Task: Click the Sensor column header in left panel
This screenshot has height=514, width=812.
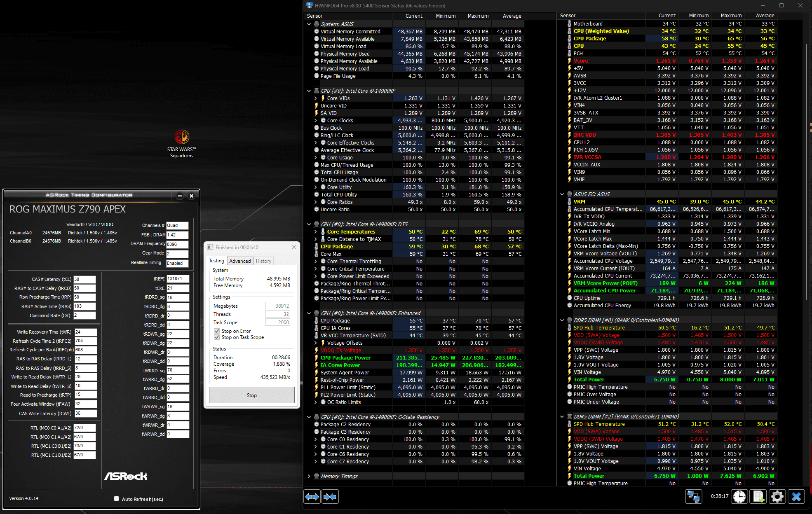Action: tap(348, 16)
